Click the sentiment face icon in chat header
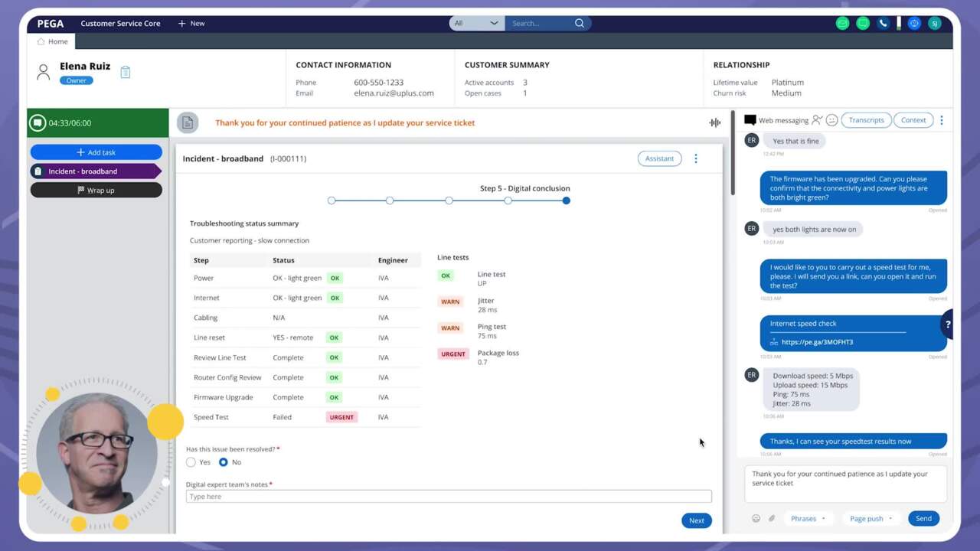This screenshot has height=551, width=980. click(x=831, y=120)
